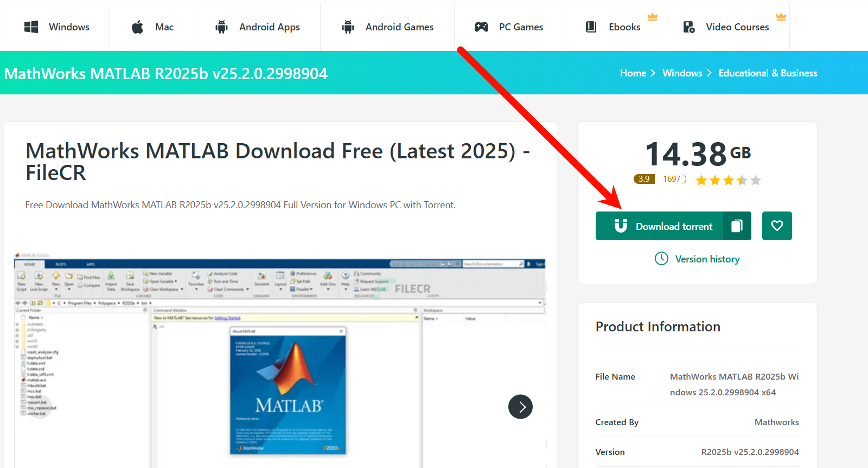Click the Apple logo icon
Screen dimensions: 868x468
click(x=138, y=27)
